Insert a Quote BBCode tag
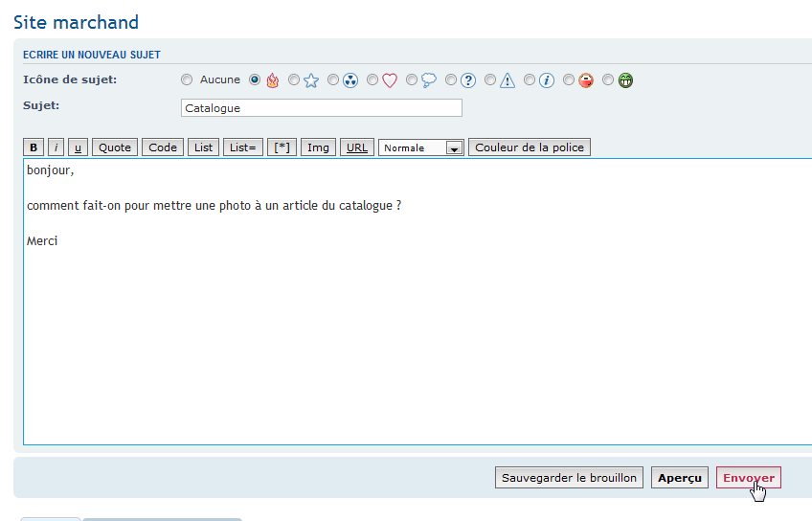The height and width of the screenshot is (521, 812). (115, 147)
